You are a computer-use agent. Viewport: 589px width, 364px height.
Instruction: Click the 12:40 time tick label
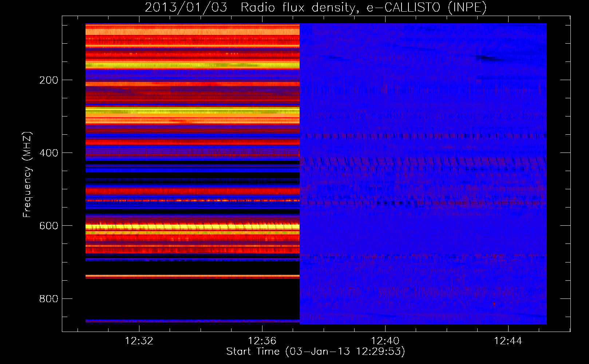tap(385, 341)
